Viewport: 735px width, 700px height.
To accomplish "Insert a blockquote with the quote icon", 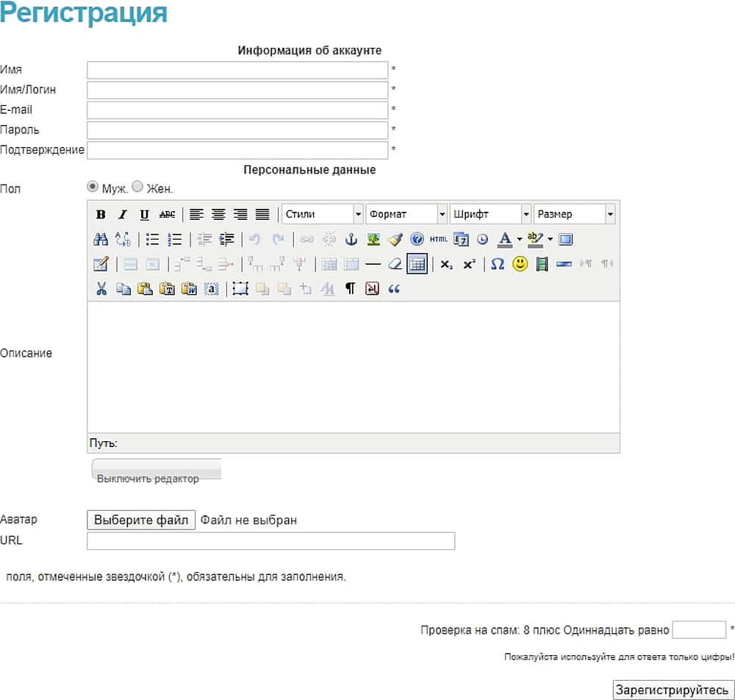I will click(394, 289).
